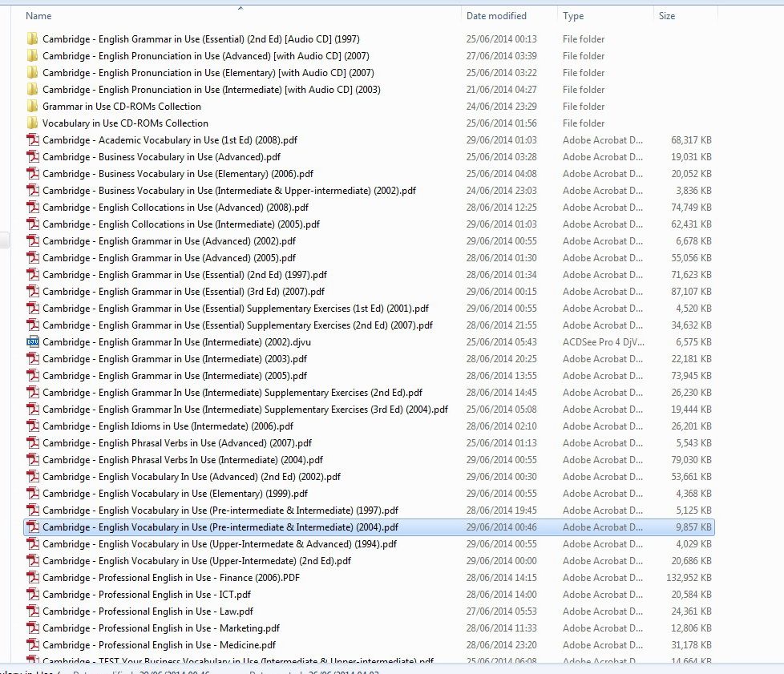Select Professional English in Use - ICT.pdf

pos(147,595)
